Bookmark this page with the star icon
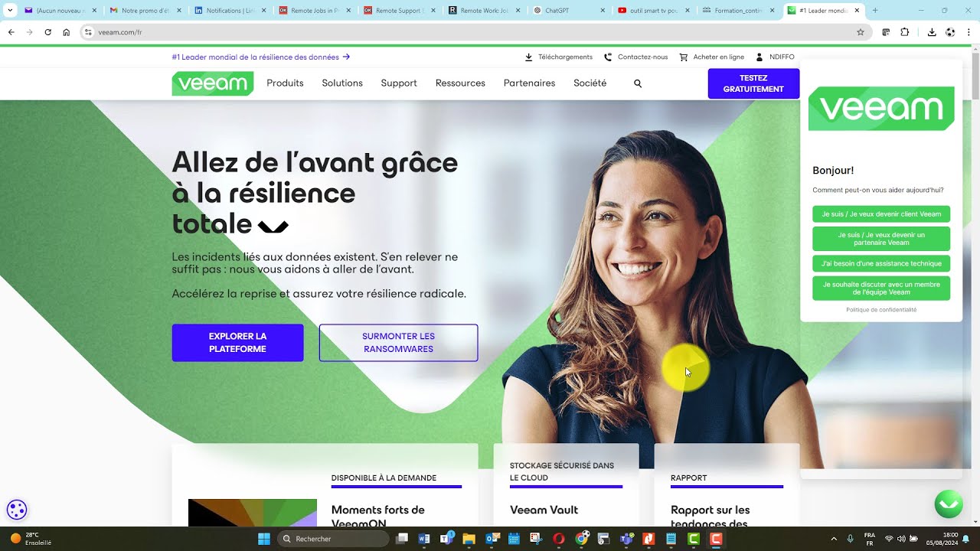 [x=861, y=32]
